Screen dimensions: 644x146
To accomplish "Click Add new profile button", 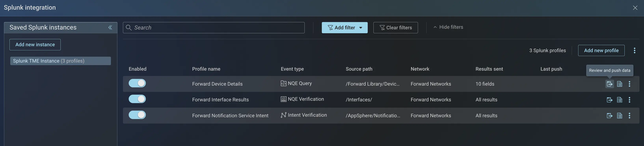I will pyautogui.click(x=601, y=50).
